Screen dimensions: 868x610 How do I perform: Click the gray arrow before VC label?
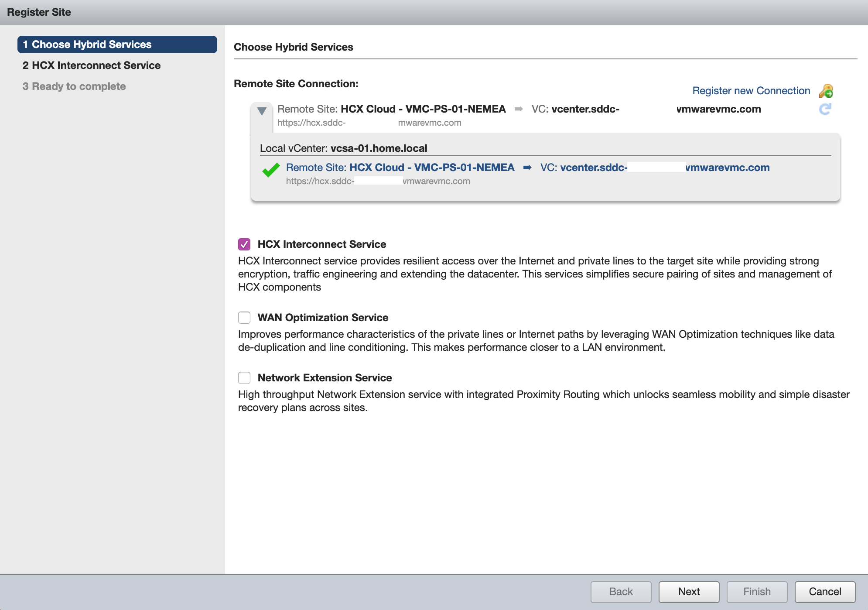pos(519,109)
